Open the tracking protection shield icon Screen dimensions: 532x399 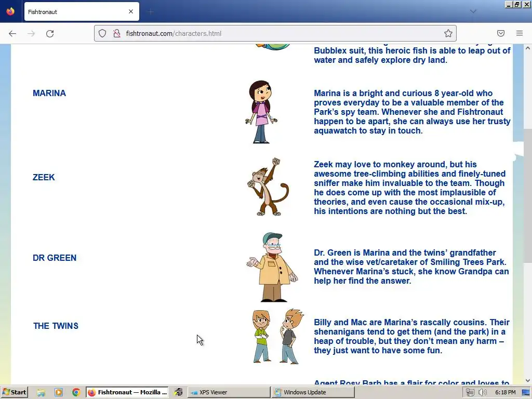point(102,33)
